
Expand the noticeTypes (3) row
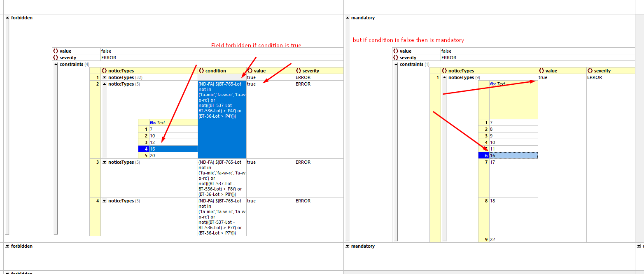[105, 201]
